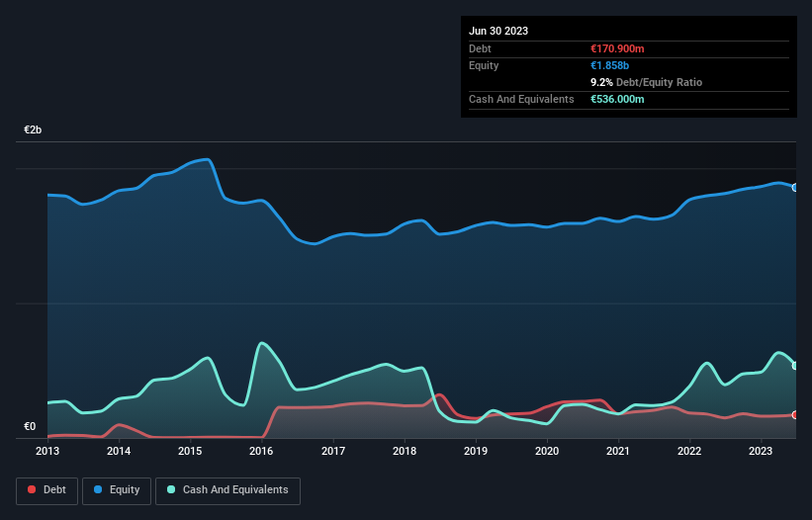Toggle the Debt series legend button
Screen dimensions: 812x520
coord(47,490)
